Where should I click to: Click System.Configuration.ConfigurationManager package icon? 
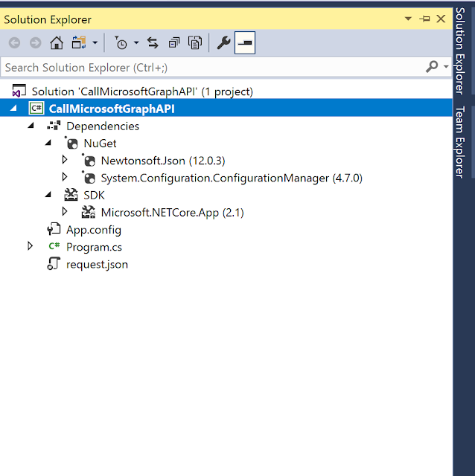[89, 178]
